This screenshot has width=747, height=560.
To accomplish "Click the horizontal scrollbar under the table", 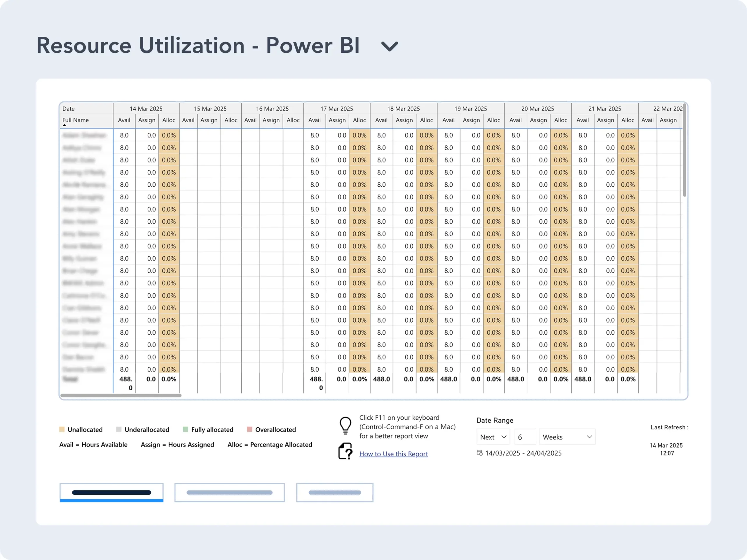I will click(x=121, y=395).
